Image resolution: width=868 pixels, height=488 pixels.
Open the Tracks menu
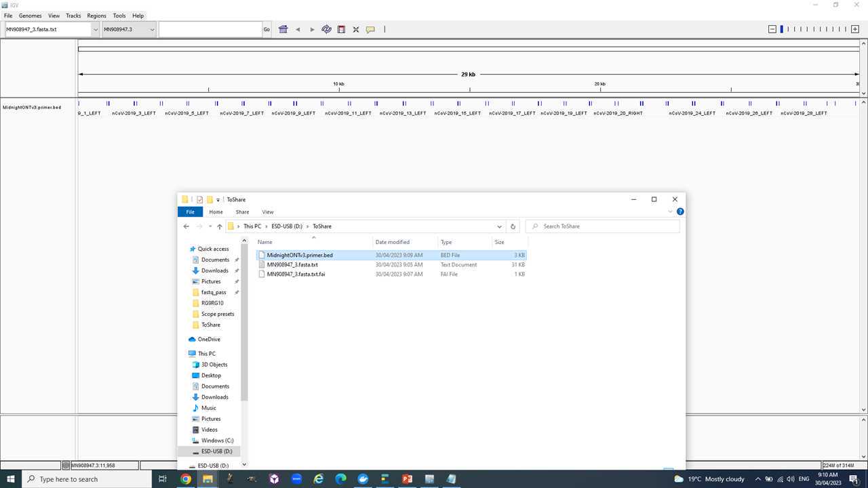[x=73, y=16]
